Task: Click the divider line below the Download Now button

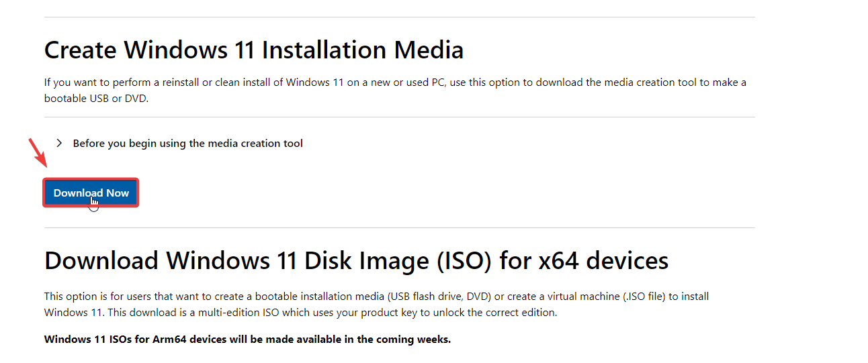Action: tap(399, 227)
